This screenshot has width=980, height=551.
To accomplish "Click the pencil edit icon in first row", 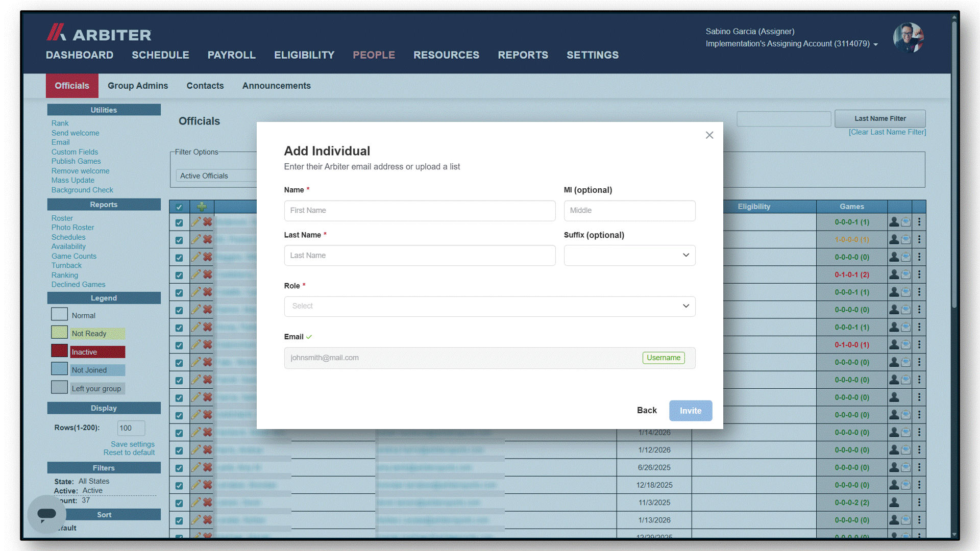I will [x=196, y=222].
